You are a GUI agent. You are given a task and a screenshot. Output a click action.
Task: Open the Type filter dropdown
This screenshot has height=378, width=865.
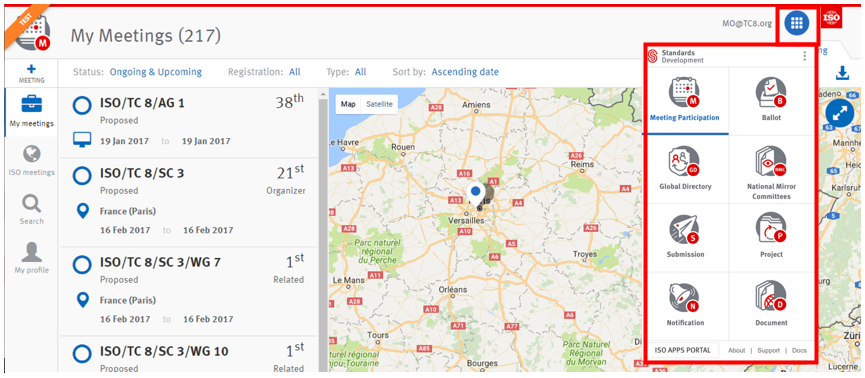click(360, 72)
